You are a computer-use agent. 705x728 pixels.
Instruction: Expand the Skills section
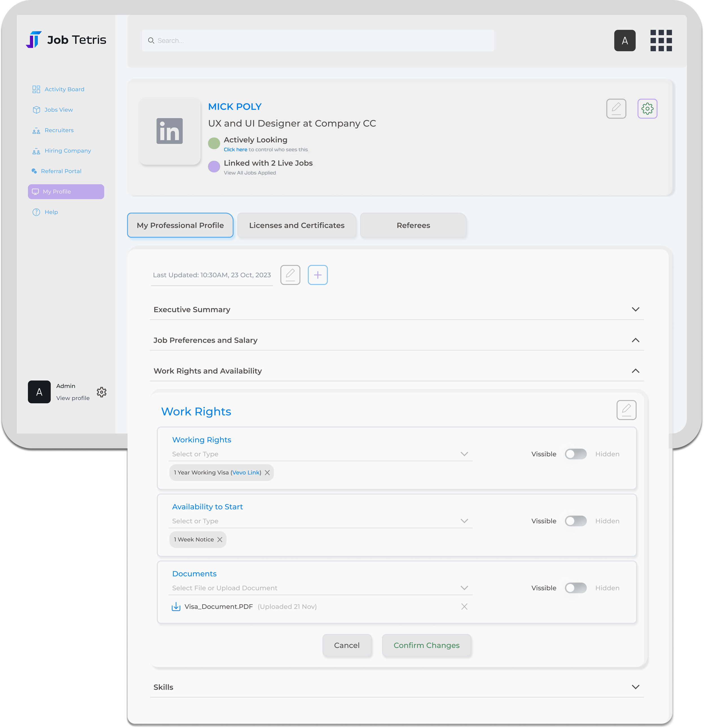click(x=636, y=687)
